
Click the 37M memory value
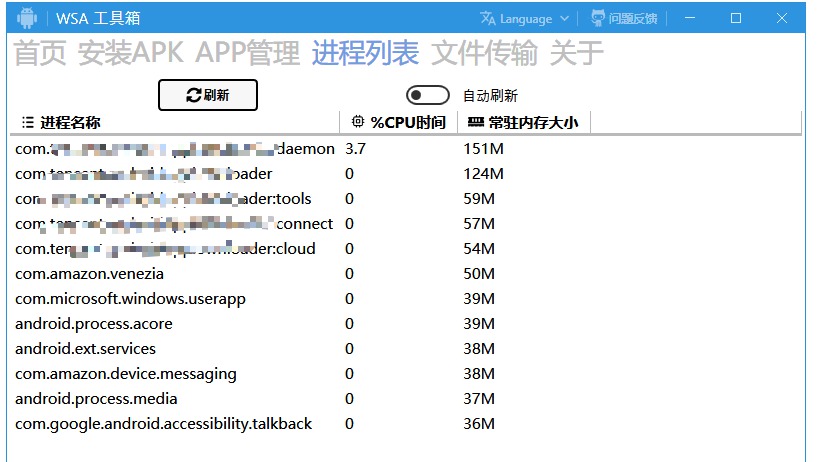(479, 399)
